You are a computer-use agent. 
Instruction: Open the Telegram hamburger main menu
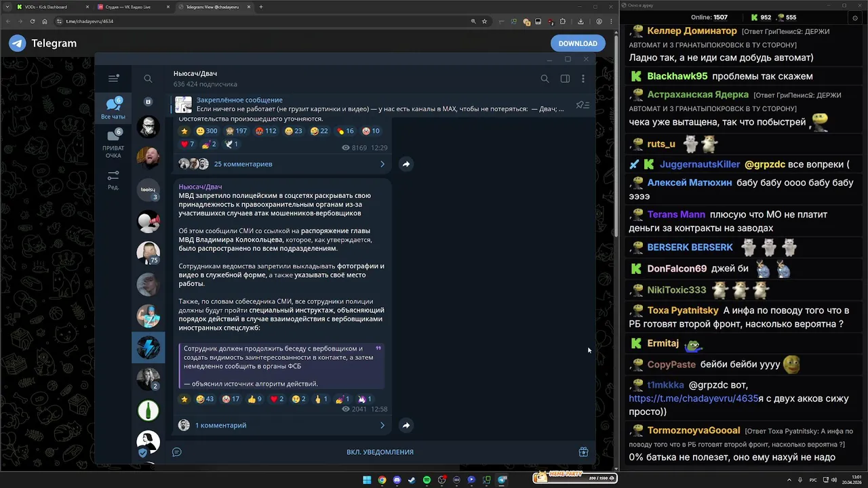coord(113,79)
